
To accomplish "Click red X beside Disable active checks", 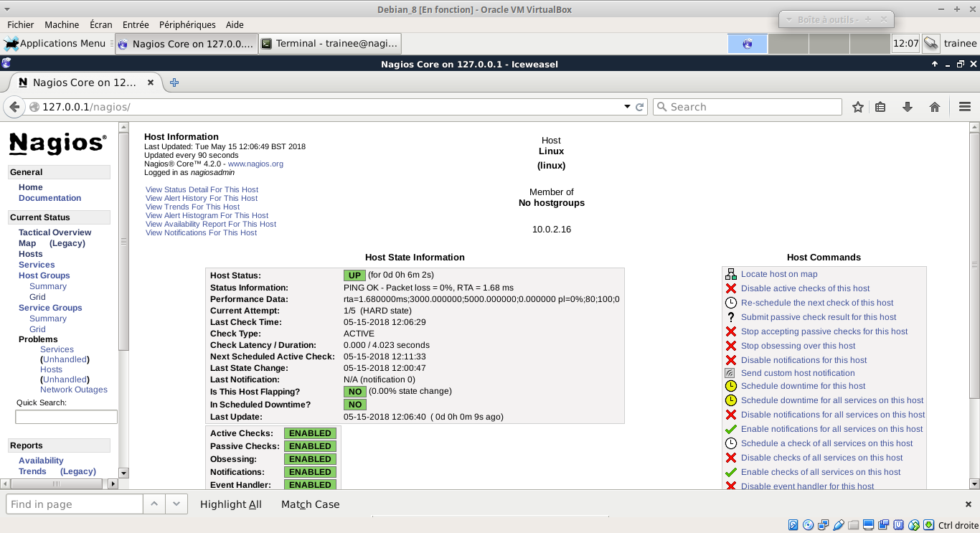I will point(731,288).
